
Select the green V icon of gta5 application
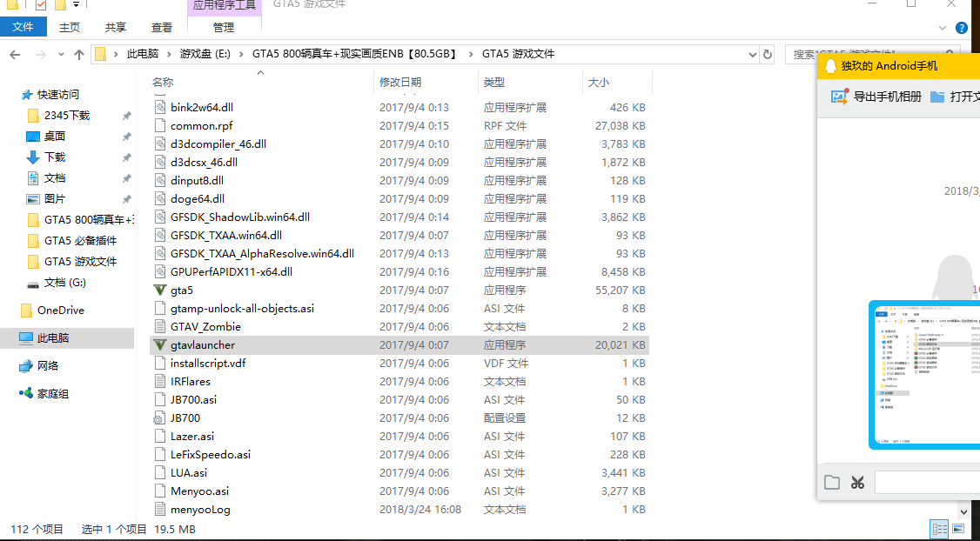point(161,291)
